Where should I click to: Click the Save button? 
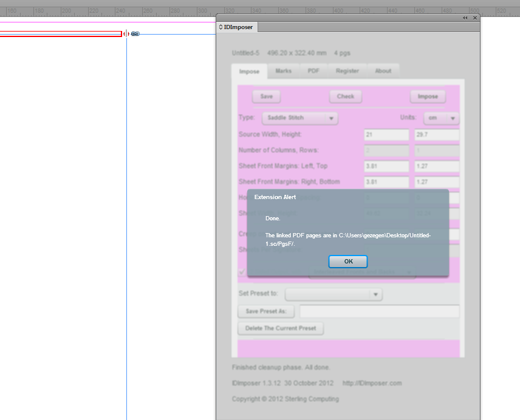[x=266, y=97]
